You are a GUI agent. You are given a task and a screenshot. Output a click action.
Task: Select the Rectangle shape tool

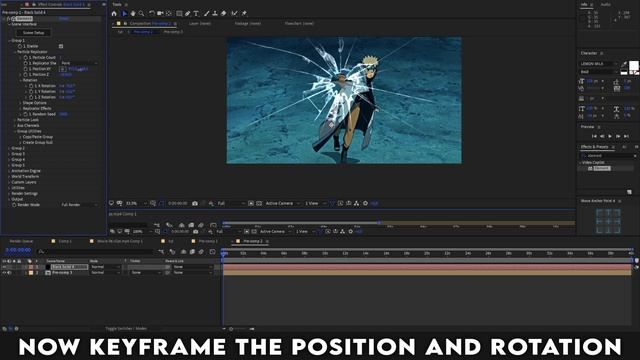(179, 13)
